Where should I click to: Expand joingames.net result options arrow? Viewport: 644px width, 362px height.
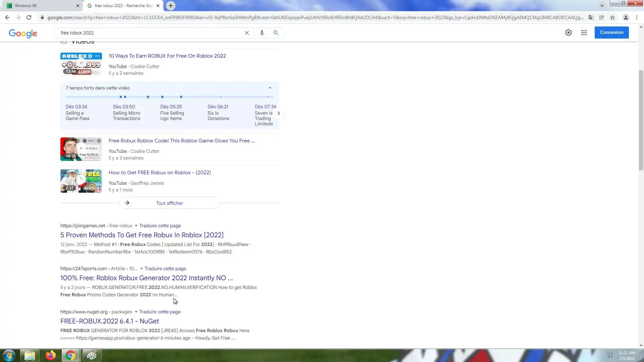[x=136, y=226]
